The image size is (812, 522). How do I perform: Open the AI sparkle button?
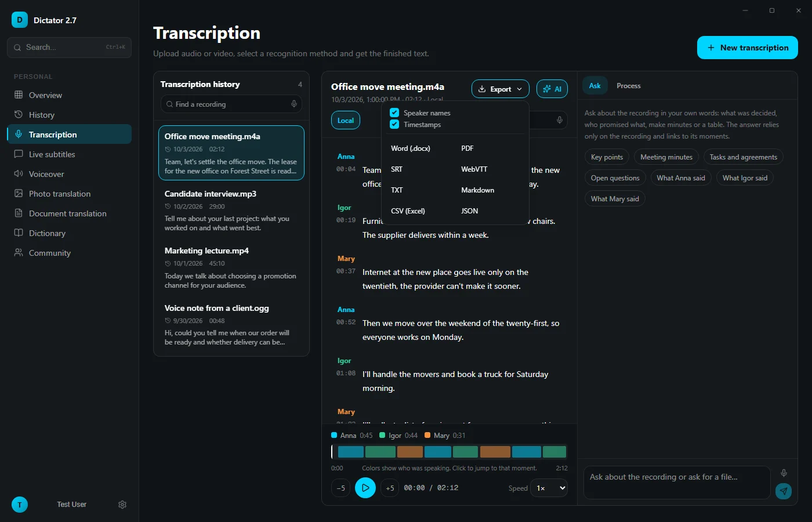[552, 89]
